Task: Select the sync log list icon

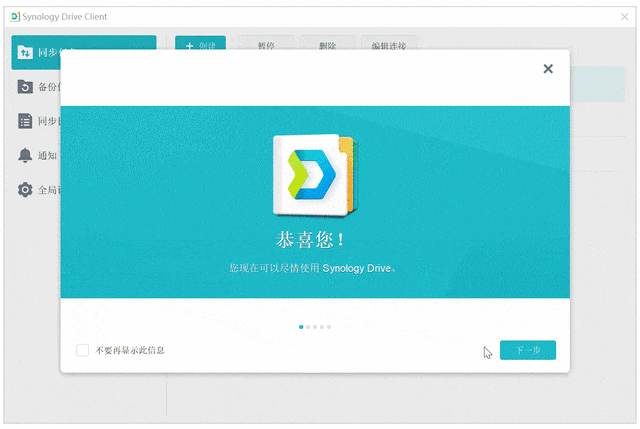Action: pyautogui.click(x=25, y=121)
